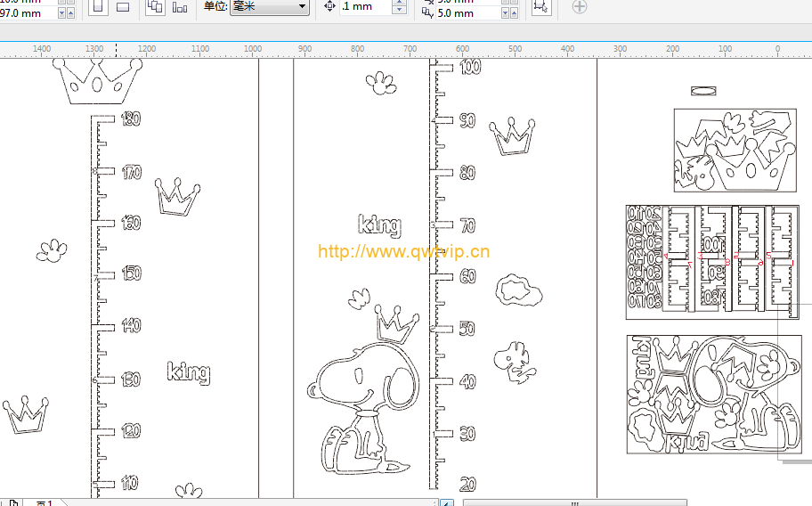Add a new page via page icon

(13, 502)
